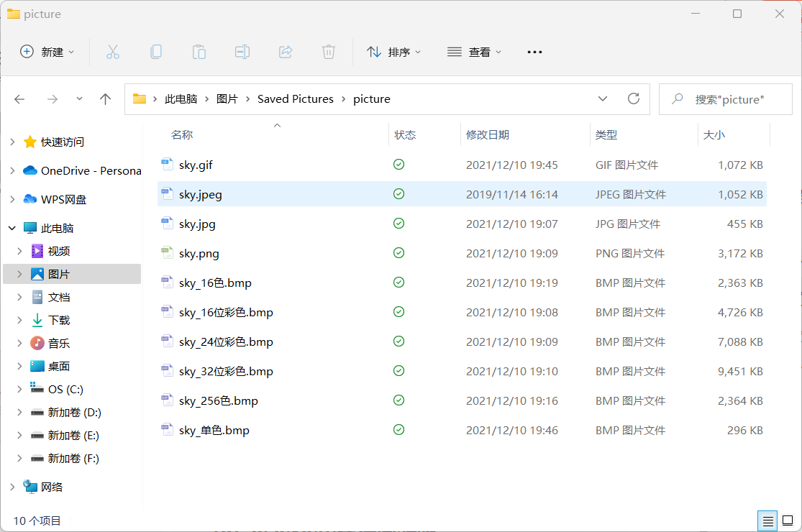Click the 视频 folder icon in sidebar
Screen dimensions: 802x532
click(x=37, y=251)
